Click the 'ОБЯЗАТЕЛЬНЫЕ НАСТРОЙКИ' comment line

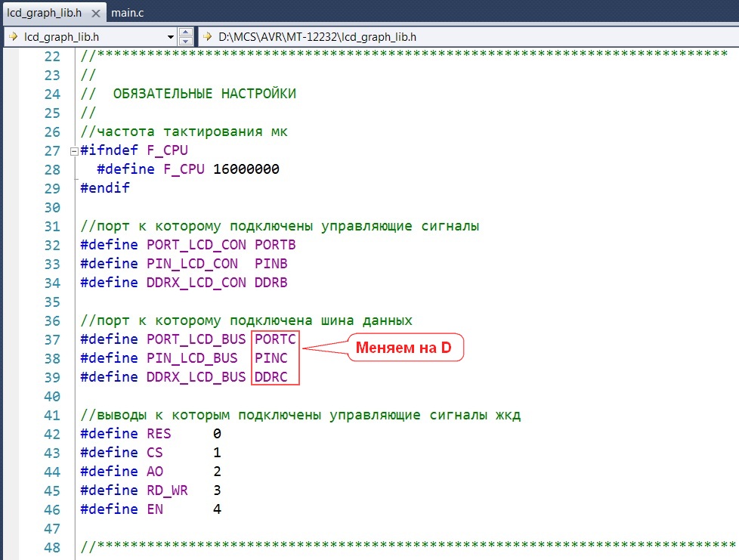click(x=204, y=94)
